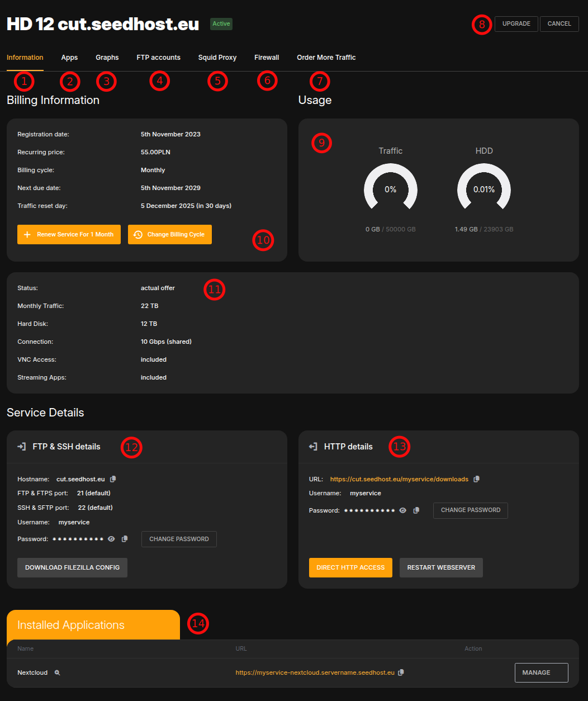Click the '12 TB' hard disk value
The image size is (588, 701).
tap(149, 324)
